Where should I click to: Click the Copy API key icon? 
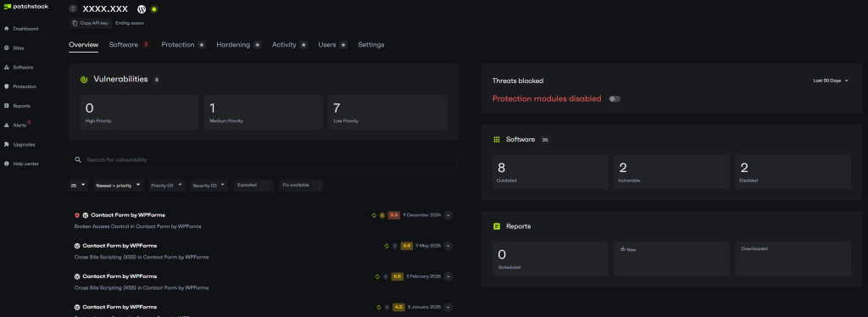point(75,23)
